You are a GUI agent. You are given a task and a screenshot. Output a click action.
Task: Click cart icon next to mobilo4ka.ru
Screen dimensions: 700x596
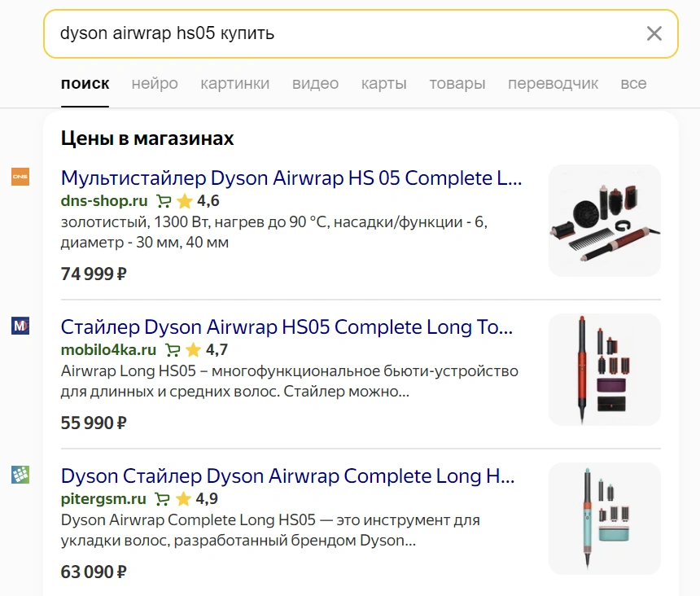173,350
